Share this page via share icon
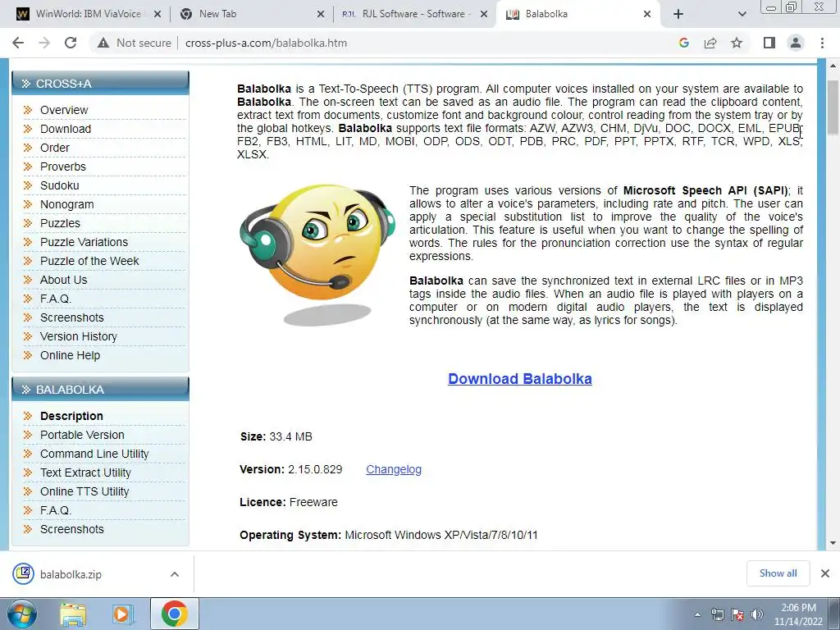This screenshot has height=630, width=840. pyautogui.click(x=710, y=43)
